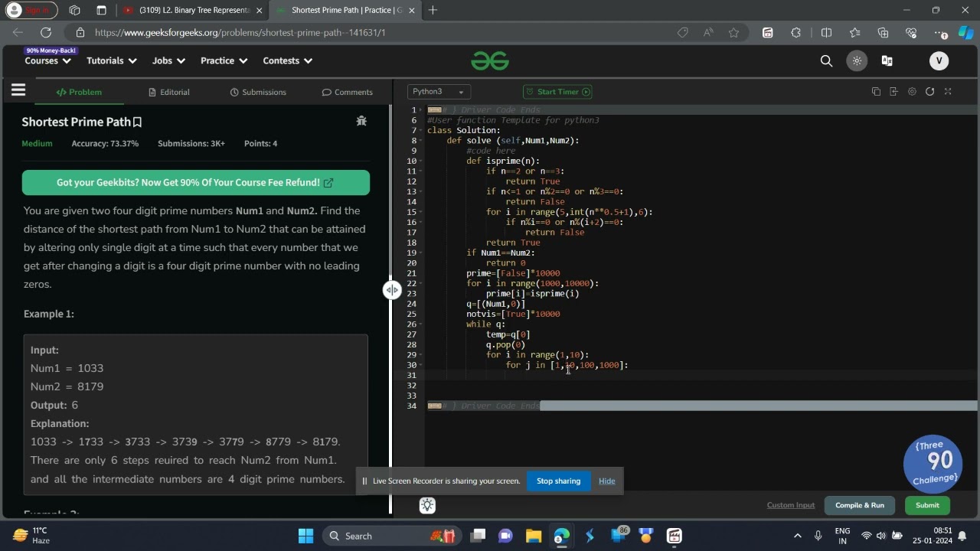Open the hamburger sidebar menu
Screen dimensions: 980x551
click(x=18, y=90)
